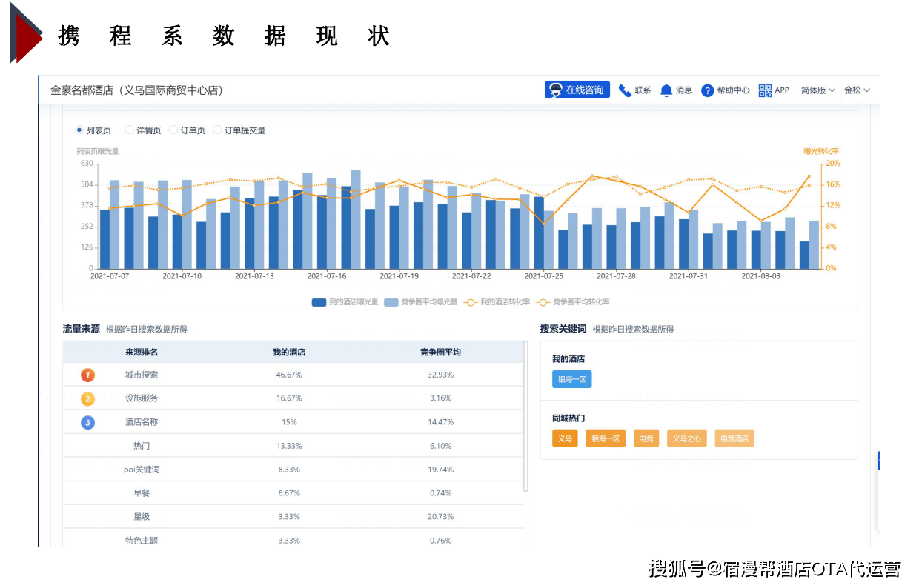Click the 电竞酒店 hot keyword tag
The width and height of the screenshot is (922, 588).
pos(734,438)
